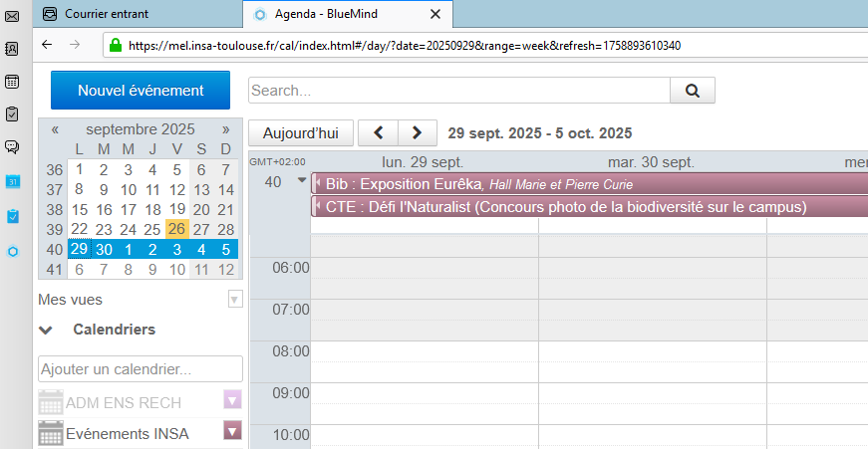Click the Aujourd'hui button
868x449 pixels.
point(300,132)
